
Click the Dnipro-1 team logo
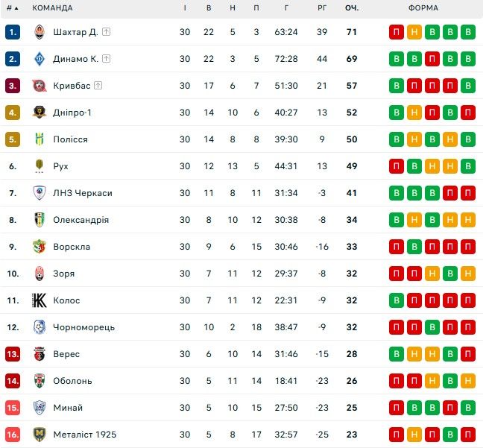point(40,113)
